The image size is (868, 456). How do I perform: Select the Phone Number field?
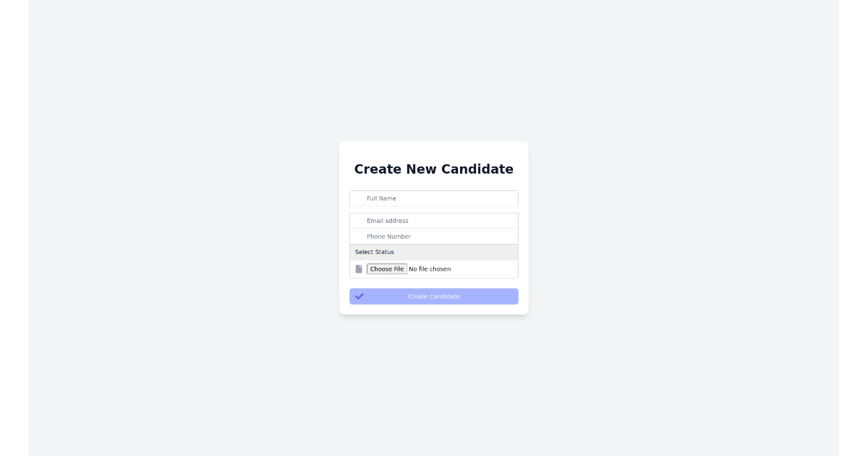434,237
